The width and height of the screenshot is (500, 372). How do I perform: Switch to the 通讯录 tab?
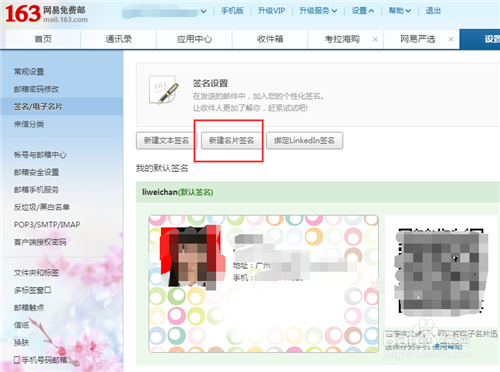point(119,39)
